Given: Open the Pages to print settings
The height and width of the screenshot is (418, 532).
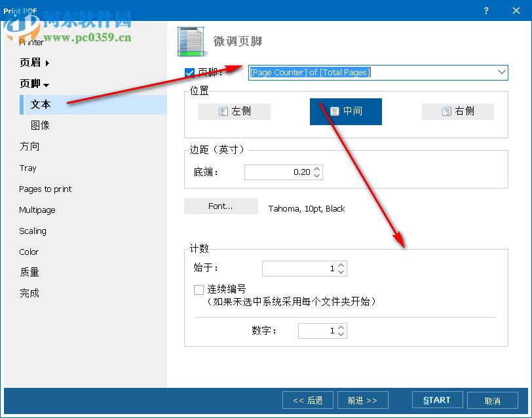Looking at the screenshot, I should (45, 189).
